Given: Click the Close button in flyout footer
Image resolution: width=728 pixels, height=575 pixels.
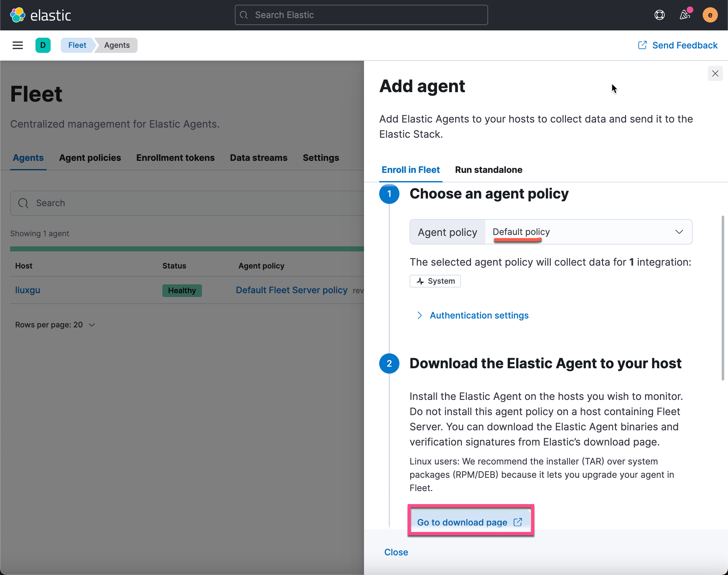Looking at the screenshot, I should point(396,552).
